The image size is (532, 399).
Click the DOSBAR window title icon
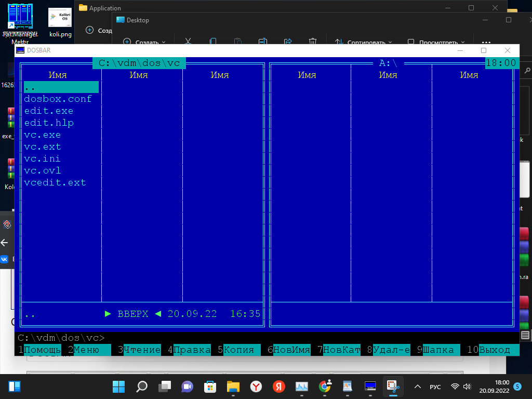[x=20, y=50]
